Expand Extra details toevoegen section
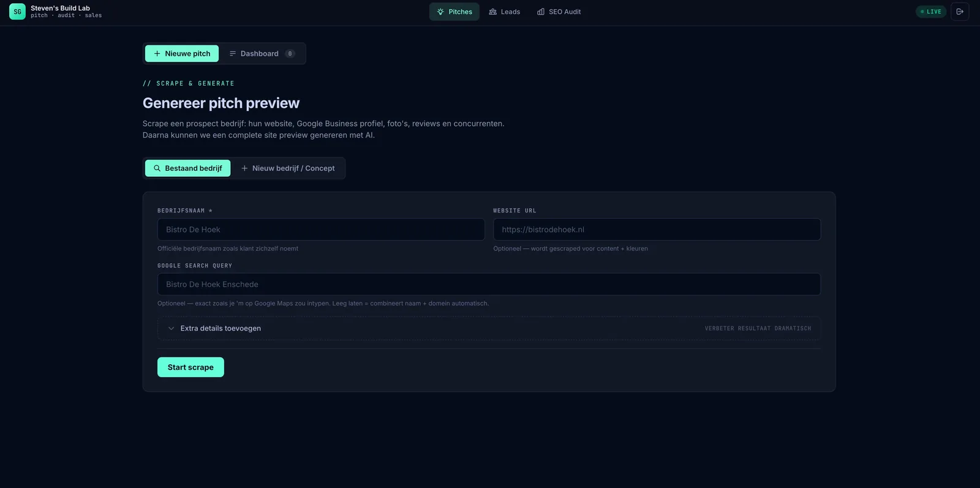The width and height of the screenshot is (980, 488). (489, 328)
